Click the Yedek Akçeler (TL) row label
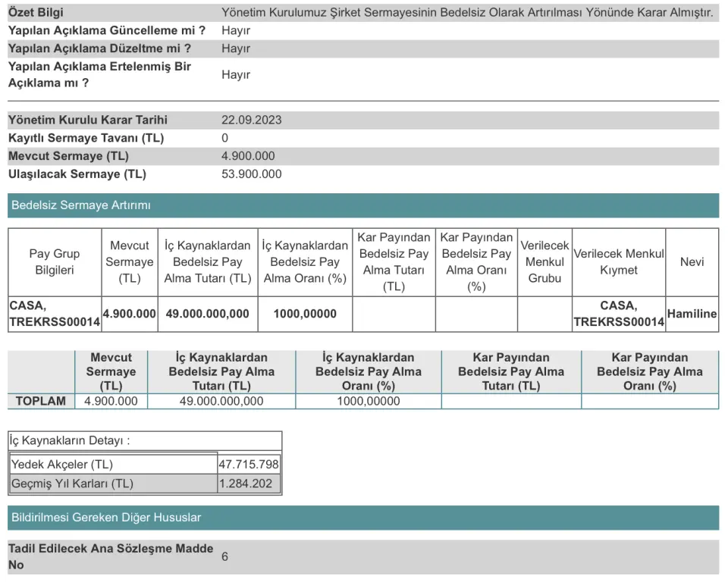 coord(62,464)
